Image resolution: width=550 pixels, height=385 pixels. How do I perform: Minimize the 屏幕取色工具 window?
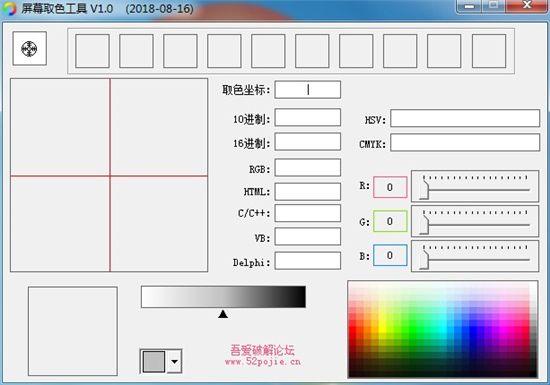coord(469,6)
